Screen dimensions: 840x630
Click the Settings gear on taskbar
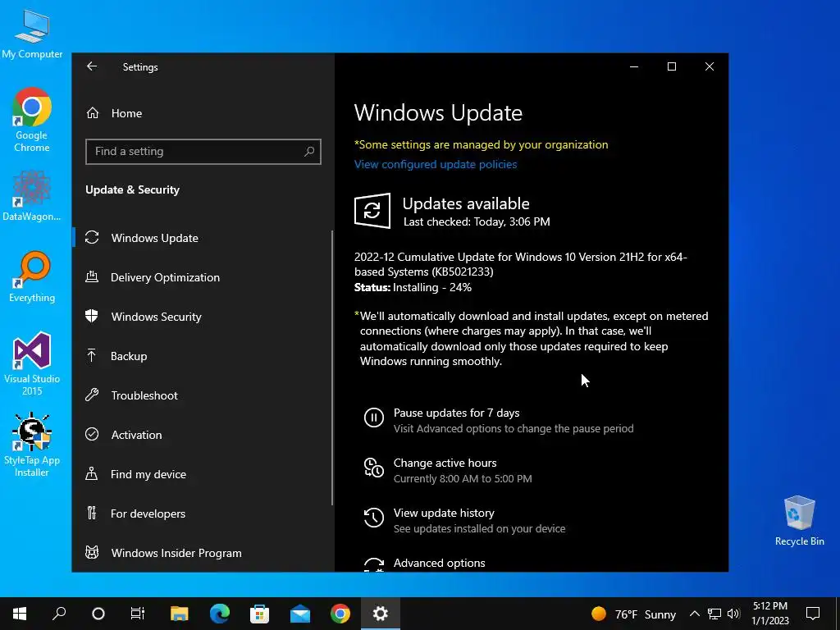point(381,614)
